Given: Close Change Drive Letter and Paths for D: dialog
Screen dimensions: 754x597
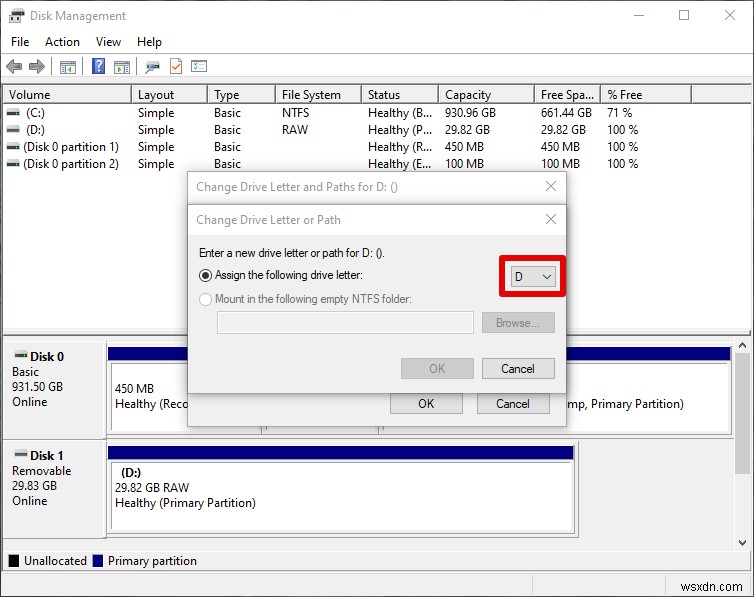Looking at the screenshot, I should [x=551, y=186].
